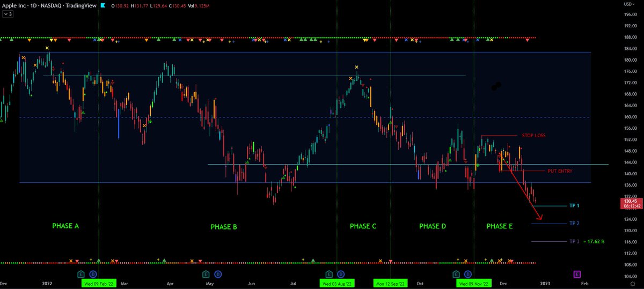Select the PUT ENTRY label

click(x=560, y=171)
